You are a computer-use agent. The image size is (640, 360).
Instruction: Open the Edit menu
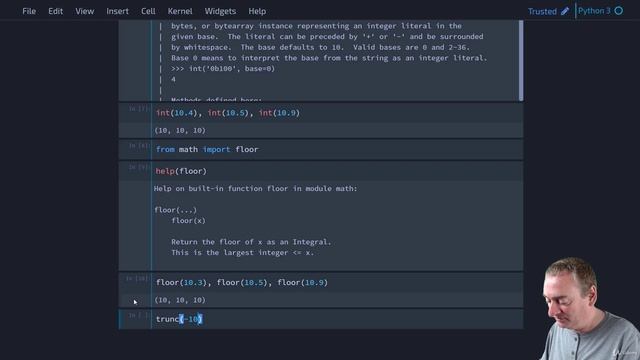(56, 11)
